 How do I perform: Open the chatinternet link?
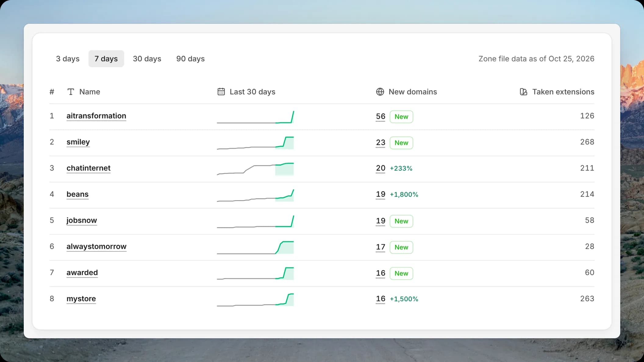point(88,168)
